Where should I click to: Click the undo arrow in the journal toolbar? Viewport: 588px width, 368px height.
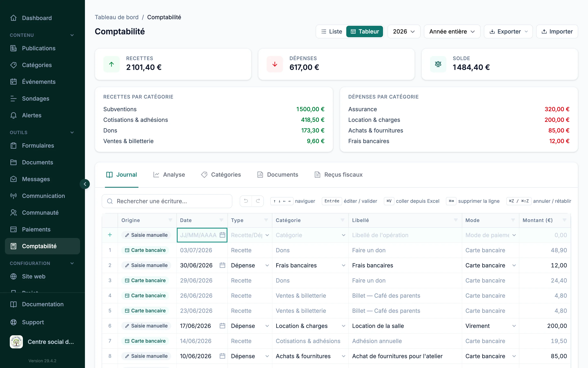pyautogui.click(x=246, y=201)
